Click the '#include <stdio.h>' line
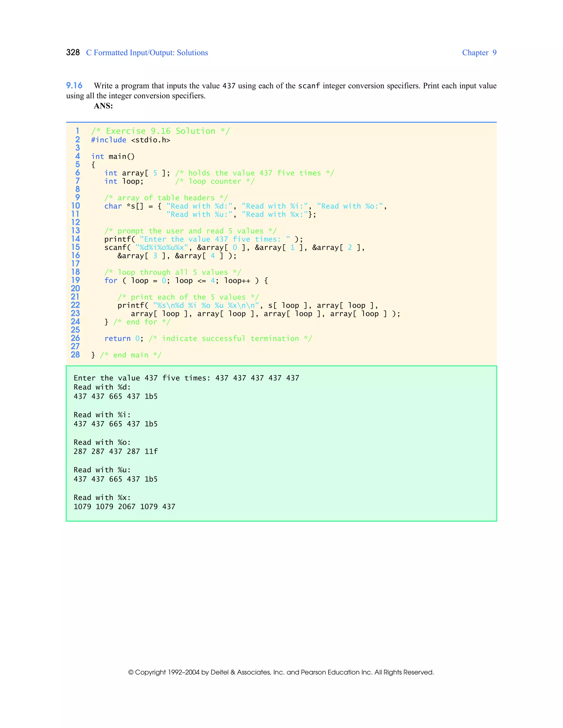563x728 pixels. [131, 140]
